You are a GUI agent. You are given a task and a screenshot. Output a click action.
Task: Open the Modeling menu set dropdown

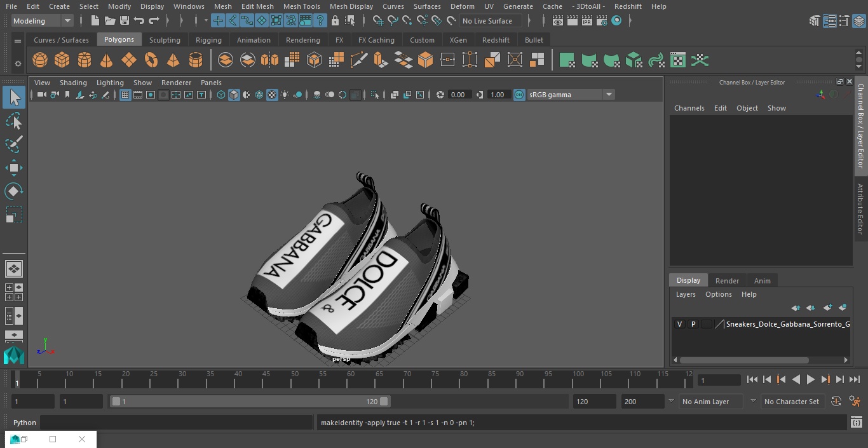tap(43, 21)
